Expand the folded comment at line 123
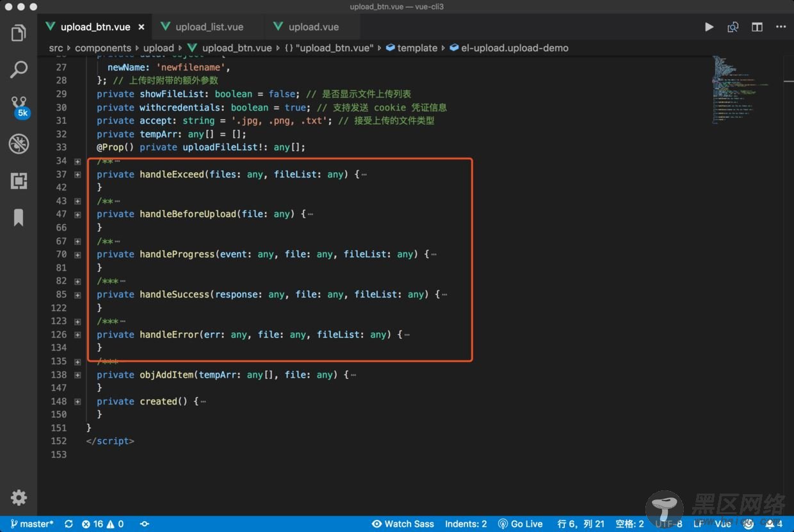The height and width of the screenshot is (532, 794). (x=77, y=321)
